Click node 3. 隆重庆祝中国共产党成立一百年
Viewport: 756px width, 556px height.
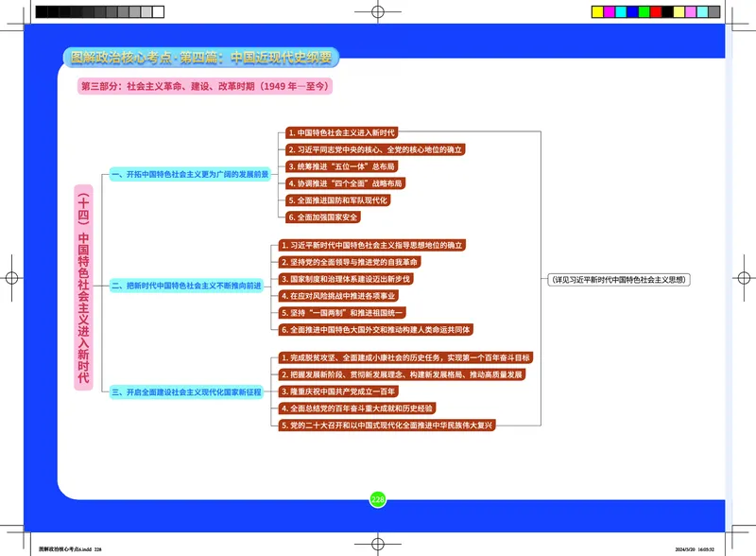342,391
